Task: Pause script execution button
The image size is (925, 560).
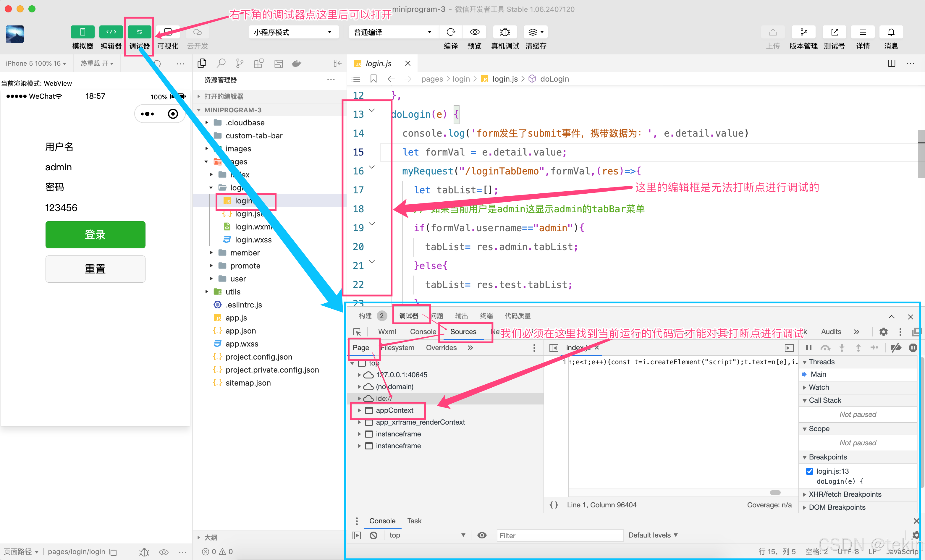Action: click(x=809, y=347)
